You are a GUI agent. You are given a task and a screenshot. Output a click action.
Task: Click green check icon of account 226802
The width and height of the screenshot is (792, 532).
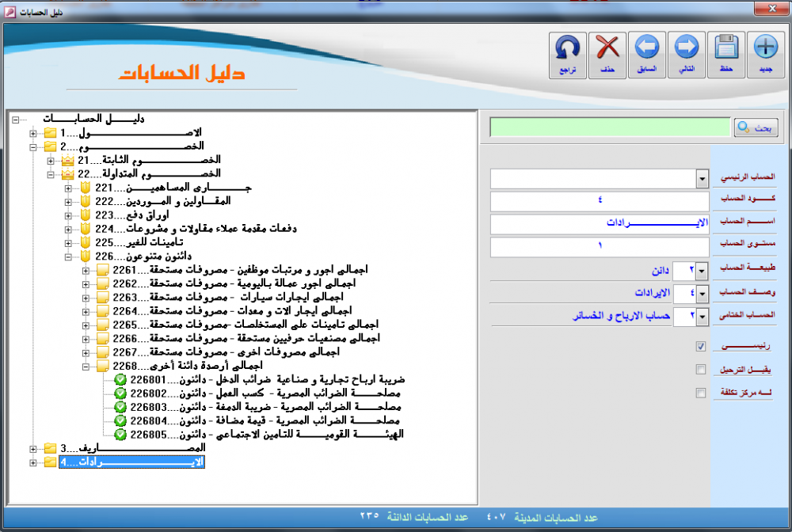[120, 393]
